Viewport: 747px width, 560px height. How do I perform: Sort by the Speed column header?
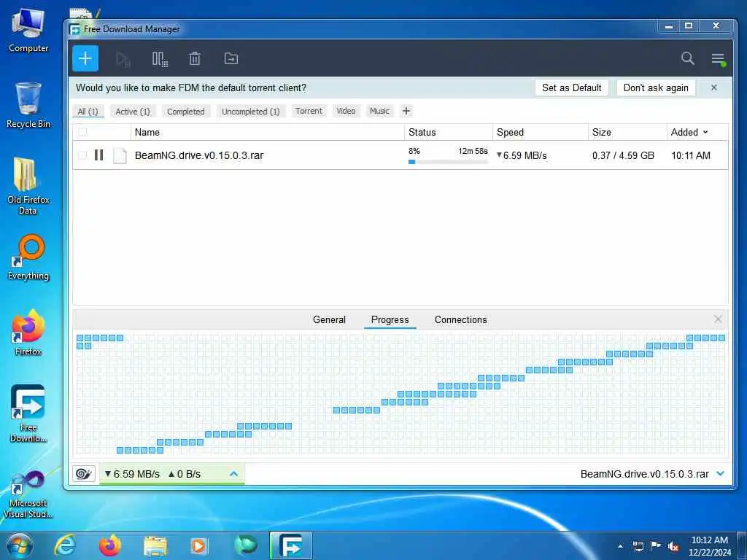pos(541,132)
